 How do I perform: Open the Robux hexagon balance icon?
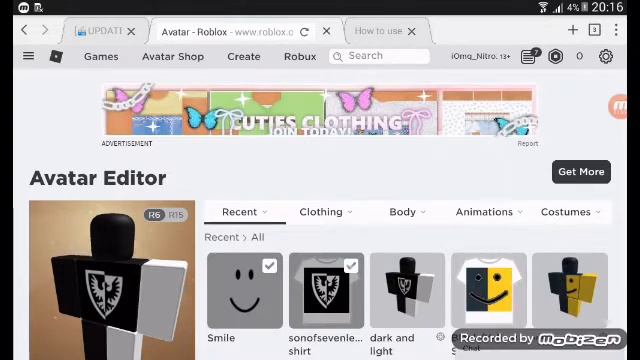click(556, 56)
